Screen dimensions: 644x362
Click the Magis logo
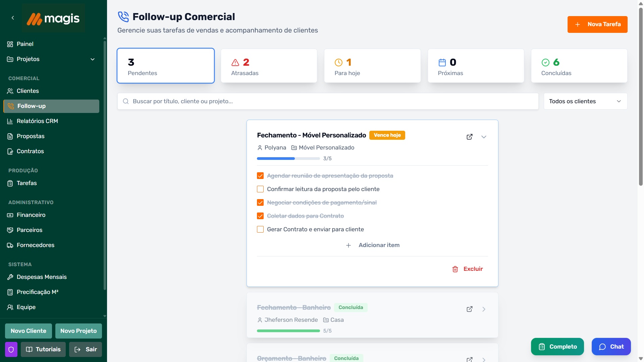[x=53, y=18]
